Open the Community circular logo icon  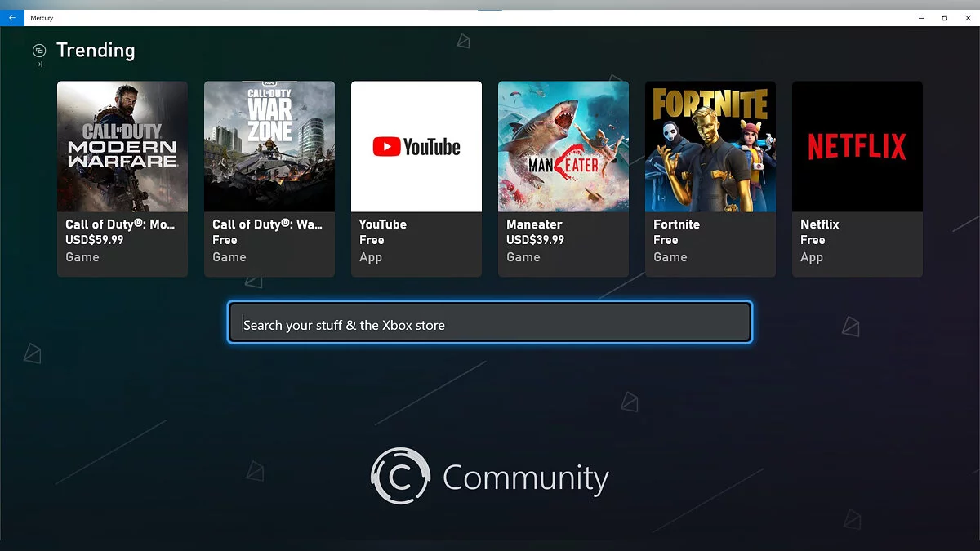pos(400,476)
